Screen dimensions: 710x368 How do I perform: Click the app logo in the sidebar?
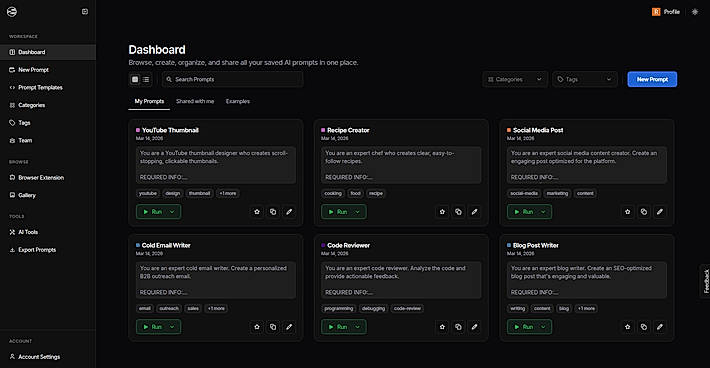12,12
